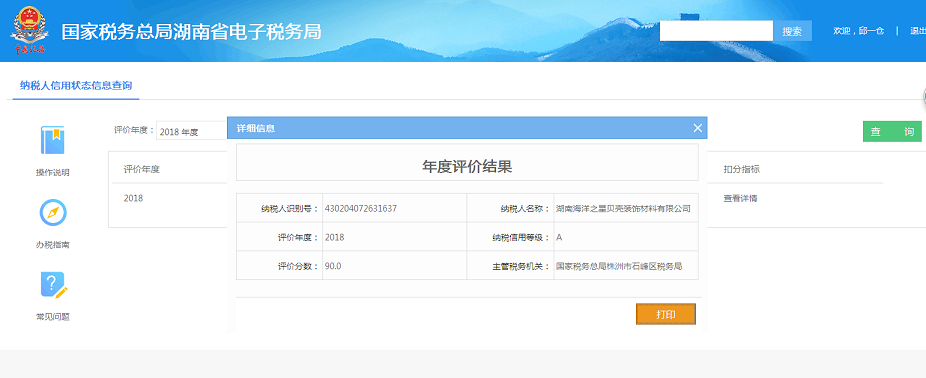Close the 详细信息 dialog
The image size is (926, 378).
click(x=697, y=128)
